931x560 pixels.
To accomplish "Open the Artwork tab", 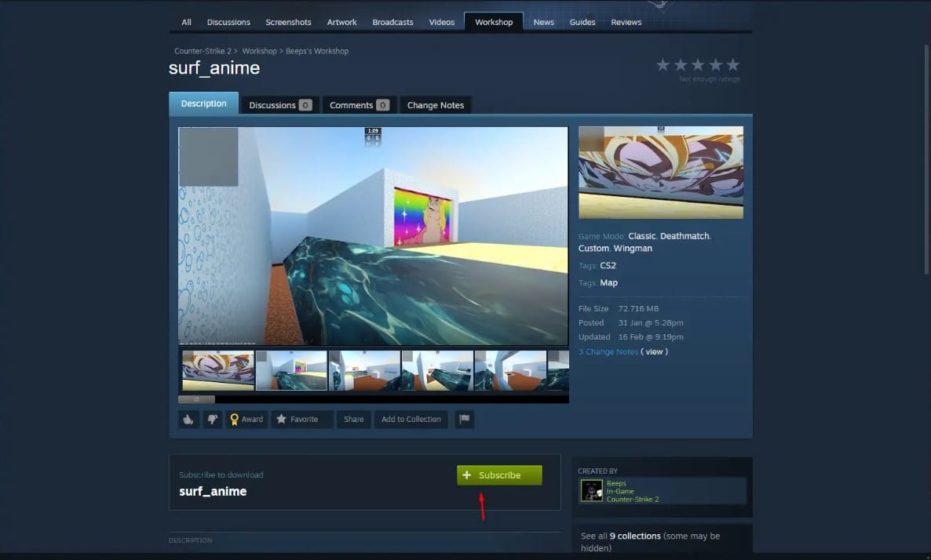I will pos(342,22).
